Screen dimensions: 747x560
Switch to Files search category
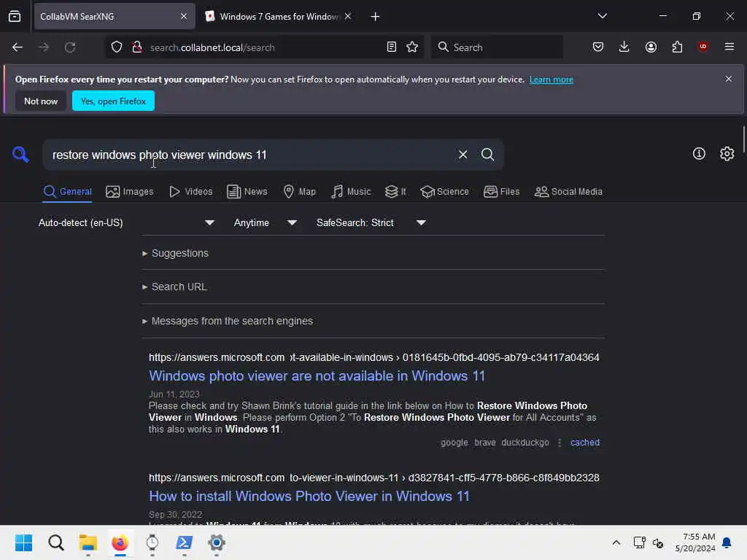(x=502, y=192)
